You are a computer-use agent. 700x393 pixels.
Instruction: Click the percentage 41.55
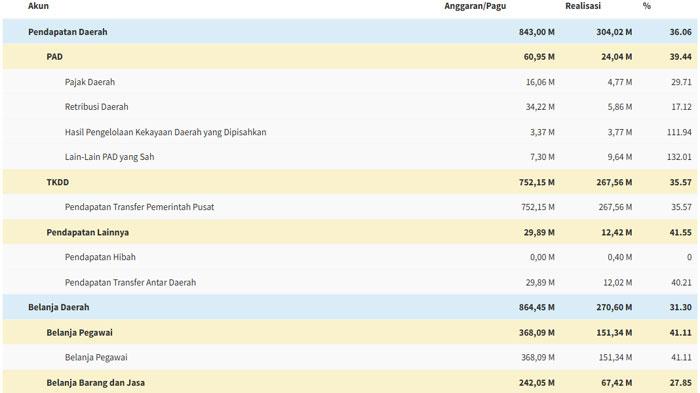pos(680,232)
